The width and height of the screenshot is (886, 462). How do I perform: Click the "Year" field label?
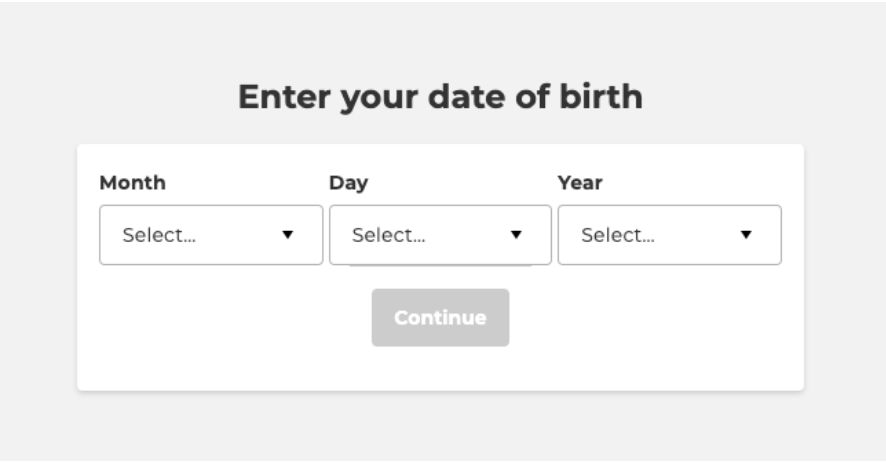(580, 183)
